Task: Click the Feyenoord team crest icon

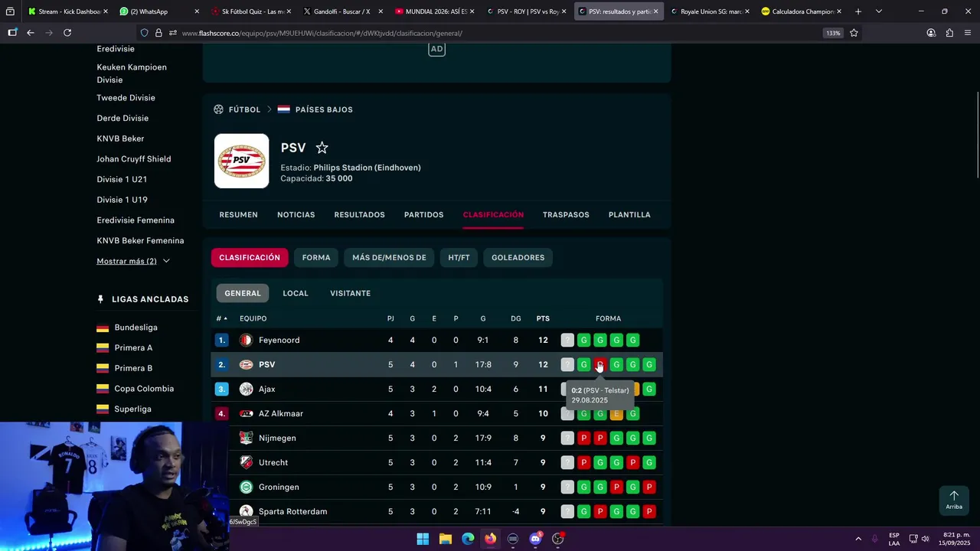Action: [246, 340]
